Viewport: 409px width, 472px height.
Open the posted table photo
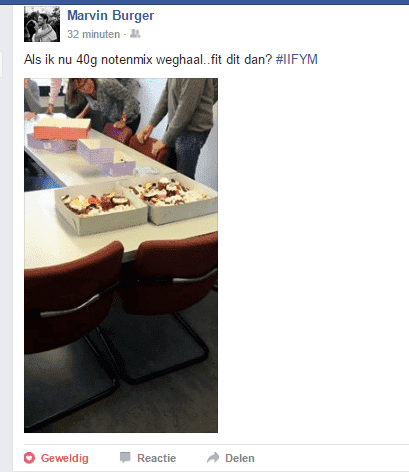coord(121,255)
